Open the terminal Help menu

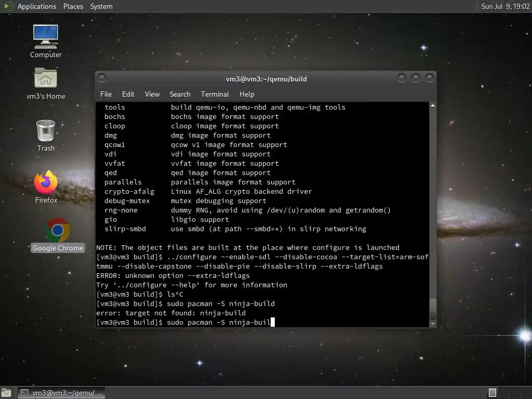(247, 95)
